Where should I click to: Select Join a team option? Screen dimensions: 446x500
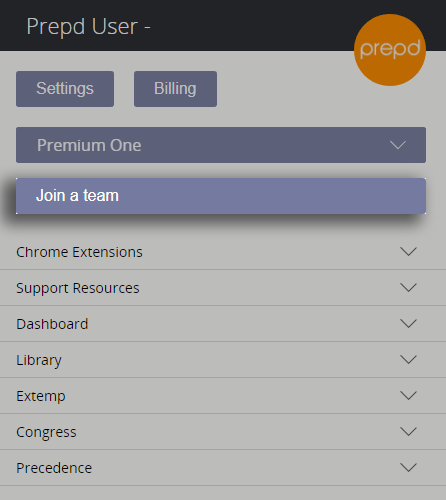[x=221, y=196]
